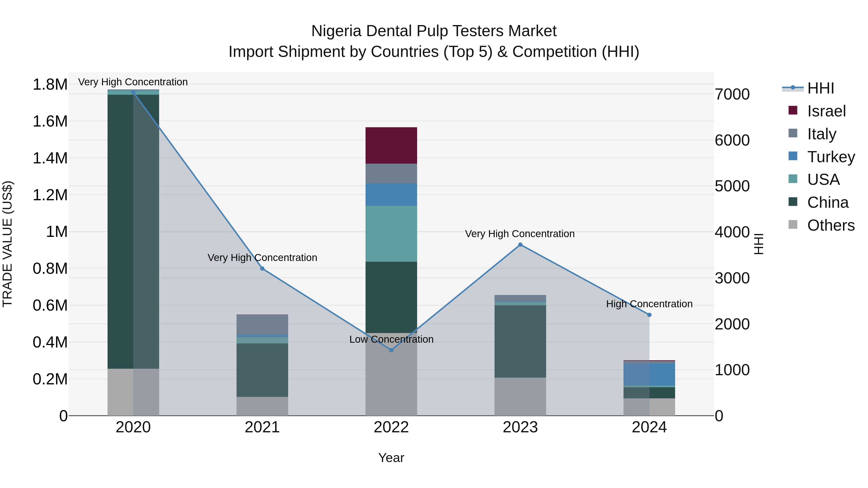Toggle the Others legend entry label
868x488 pixels.
pos(831,225)
